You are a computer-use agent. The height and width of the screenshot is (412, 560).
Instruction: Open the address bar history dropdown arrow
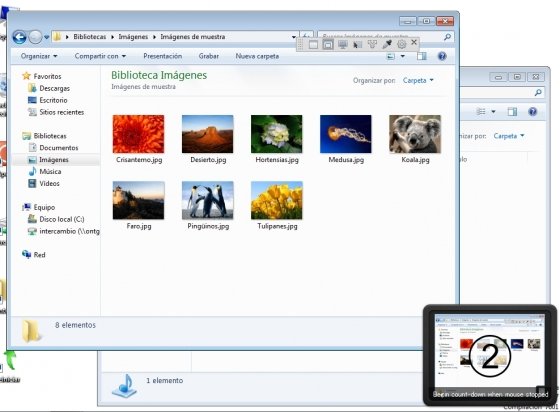tap(294, 37)
